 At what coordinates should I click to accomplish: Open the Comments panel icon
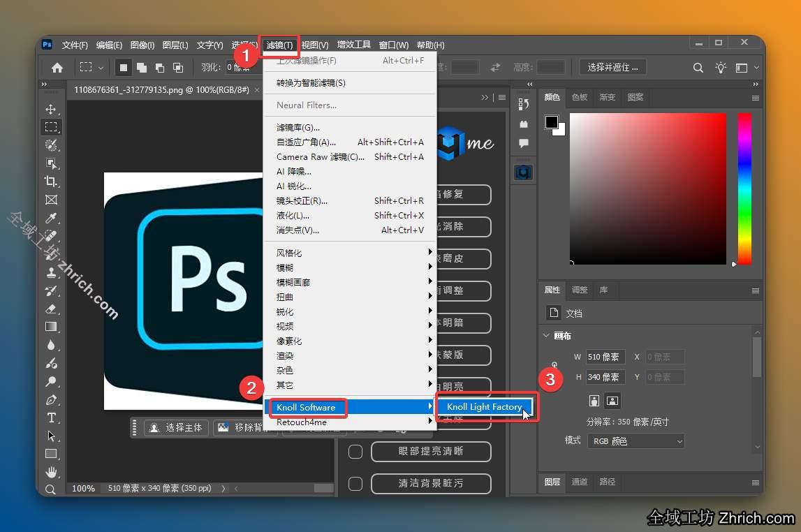(524, 143)
